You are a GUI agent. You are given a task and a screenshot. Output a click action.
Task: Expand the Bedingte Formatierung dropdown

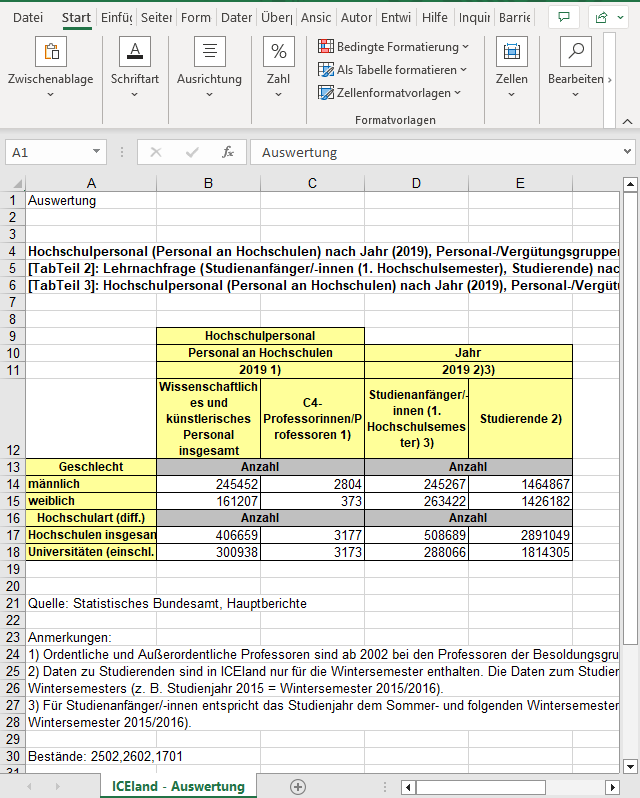pyautogui.click(x=394, y=47)
